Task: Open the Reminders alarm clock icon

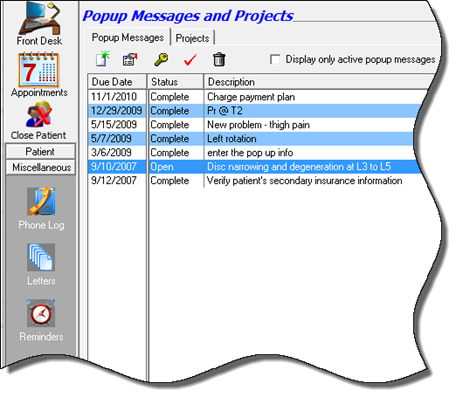Action: point(41,313)
